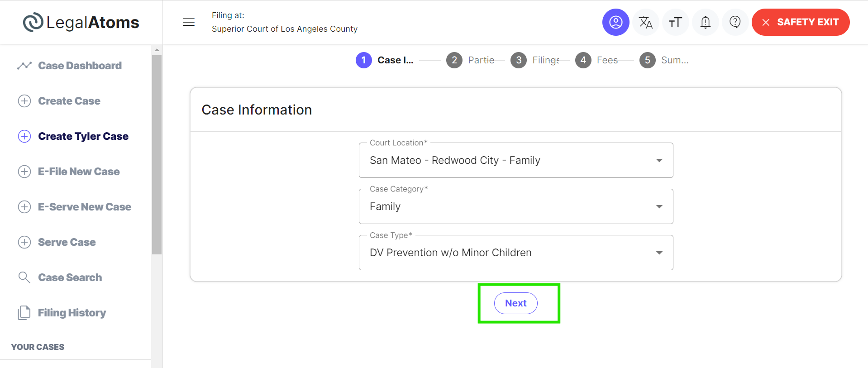Open the Case Category dropdown
This screenshot has height=368, width=868.
click(516, 206)
